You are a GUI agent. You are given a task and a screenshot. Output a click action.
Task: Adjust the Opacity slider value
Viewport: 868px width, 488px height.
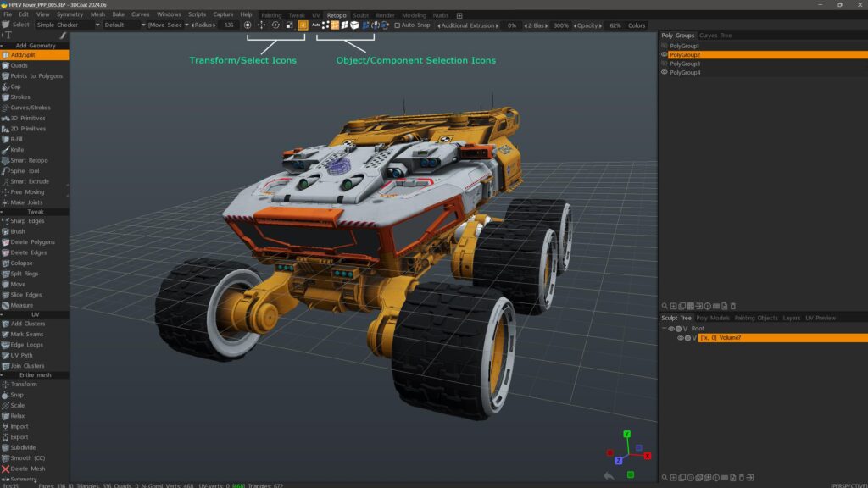coord(615,25)
